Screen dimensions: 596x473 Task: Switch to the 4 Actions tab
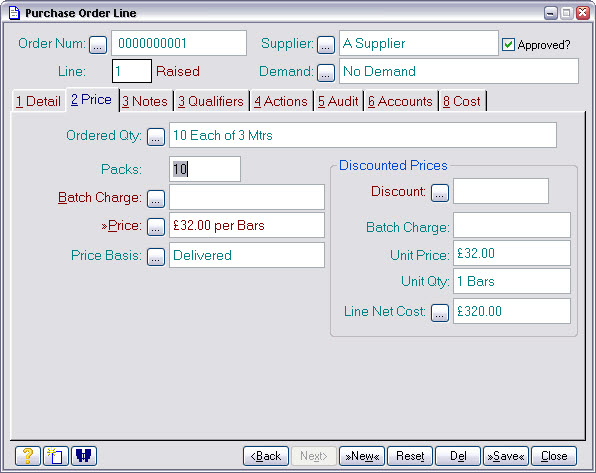tap(281, 101)
